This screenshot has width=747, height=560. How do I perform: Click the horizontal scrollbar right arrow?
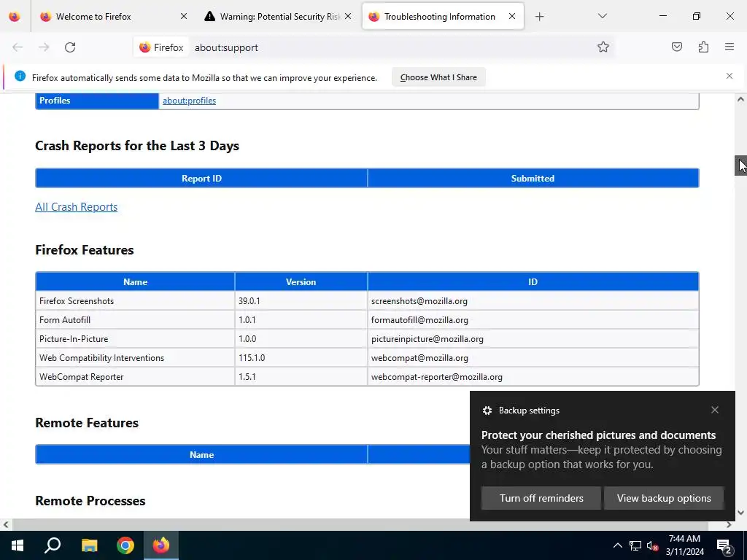tap(729, 524)
